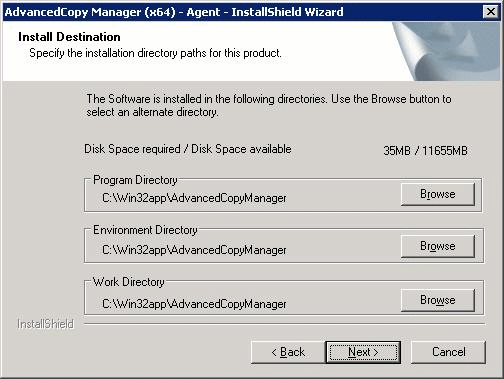Cancel the installation wizard
The height and width of the screenshot is (379, 504).
click(449, 352)
